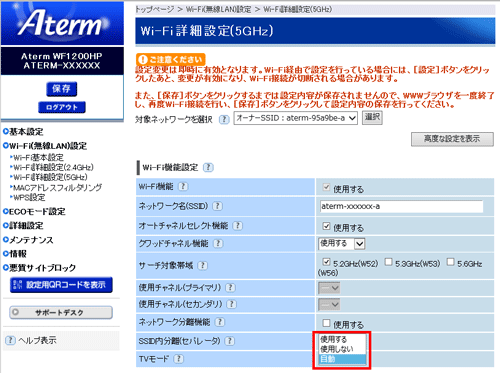500x373 pixels.
Task: Click the 保存 button
Action: [62, 89]
